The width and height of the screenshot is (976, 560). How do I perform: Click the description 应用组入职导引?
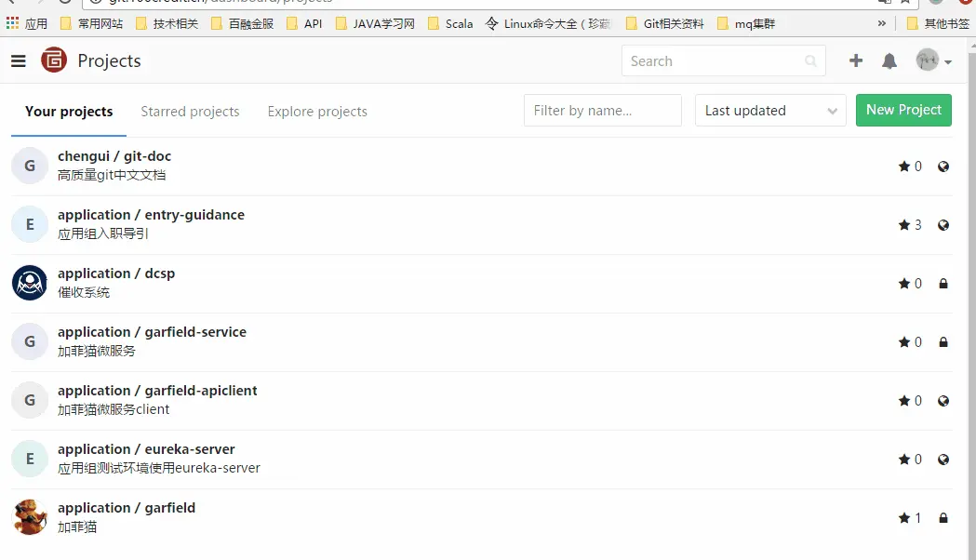coord(102,234)
